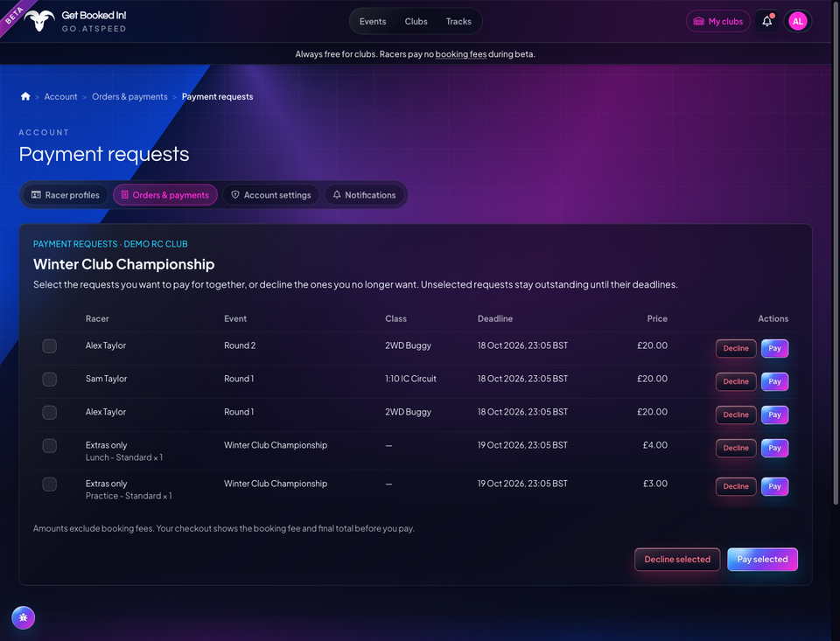Select the checkbox for Sam Taylor Round 1
Image resolution: width=840 pixels, height=641 pixels.
(x=49, y=380)
